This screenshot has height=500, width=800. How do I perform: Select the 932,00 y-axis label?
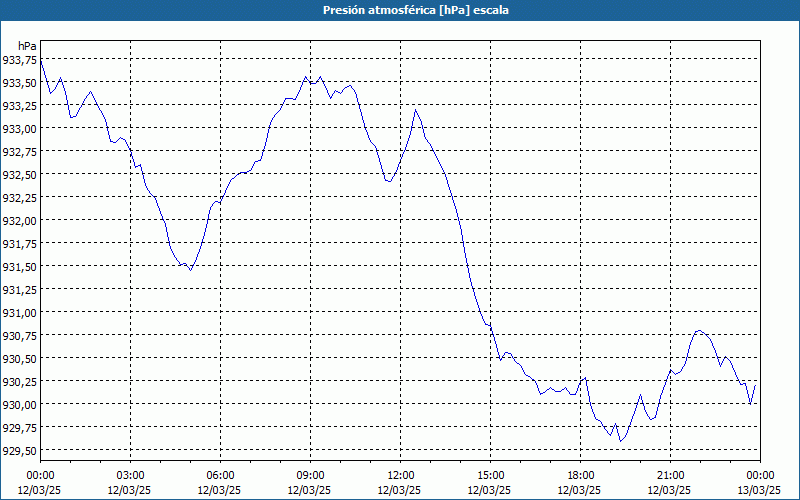[19, 220]
